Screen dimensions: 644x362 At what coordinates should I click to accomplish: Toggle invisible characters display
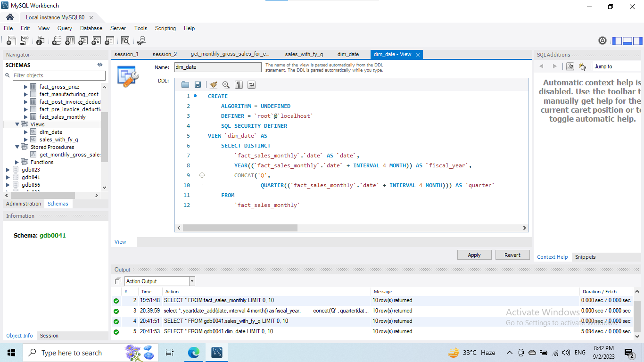[239, 84]
